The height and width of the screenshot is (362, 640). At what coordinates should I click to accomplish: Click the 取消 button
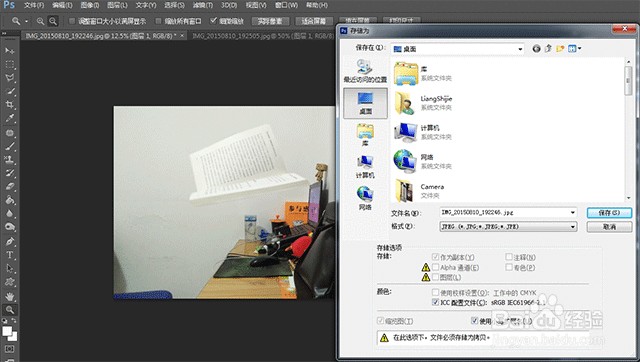click(x=609, y=227)
